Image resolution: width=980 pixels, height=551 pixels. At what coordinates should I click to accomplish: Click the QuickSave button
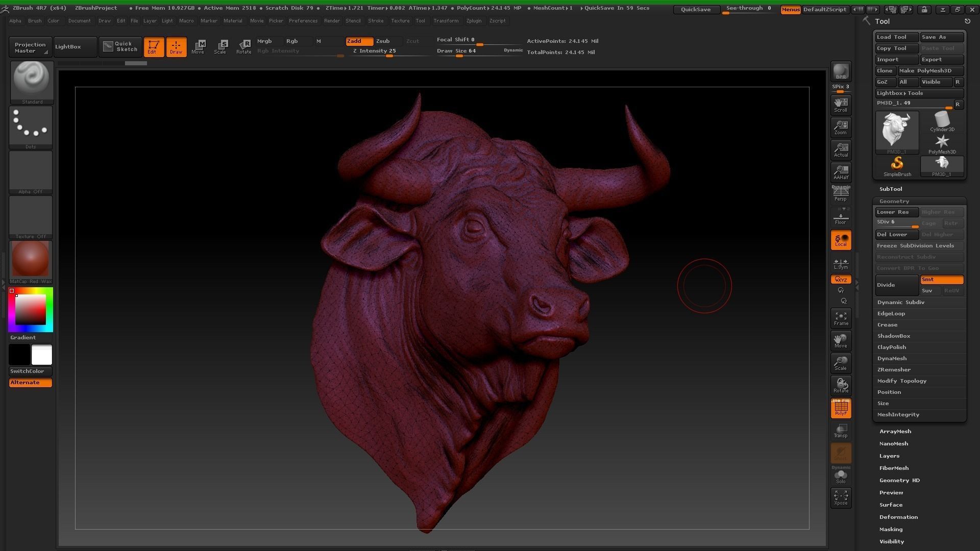point(696,9)
